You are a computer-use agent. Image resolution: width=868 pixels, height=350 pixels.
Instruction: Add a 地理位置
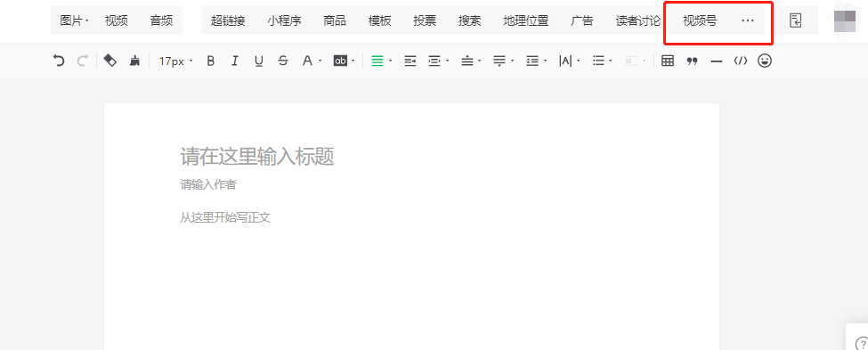tap(526, 21)
